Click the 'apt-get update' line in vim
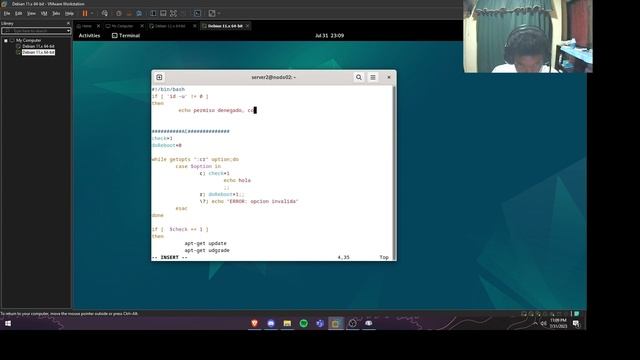The width and height of the screenshot is (640, 360). (205, 243)
